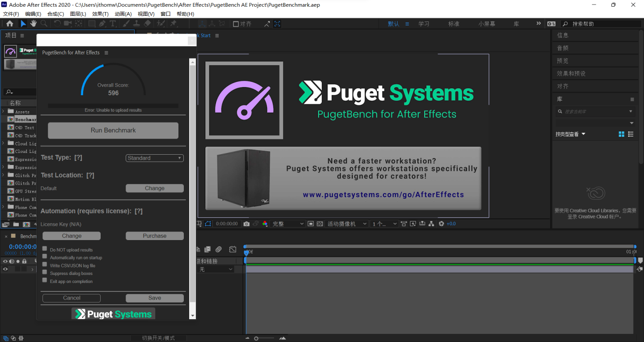Open the 效果(T) menu
This screenshot has width=644, height=342.
click(100, 14)
